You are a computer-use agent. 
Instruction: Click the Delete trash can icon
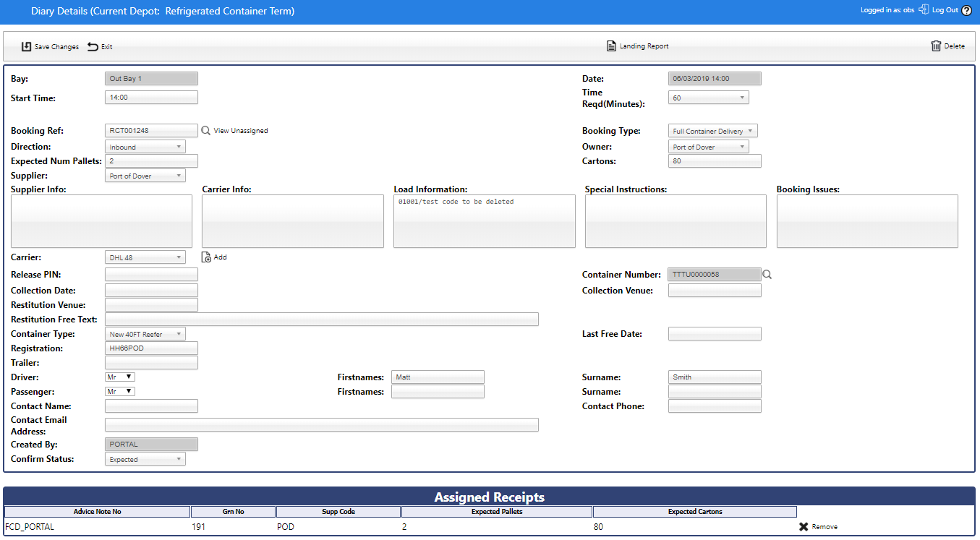click(937, 46)
